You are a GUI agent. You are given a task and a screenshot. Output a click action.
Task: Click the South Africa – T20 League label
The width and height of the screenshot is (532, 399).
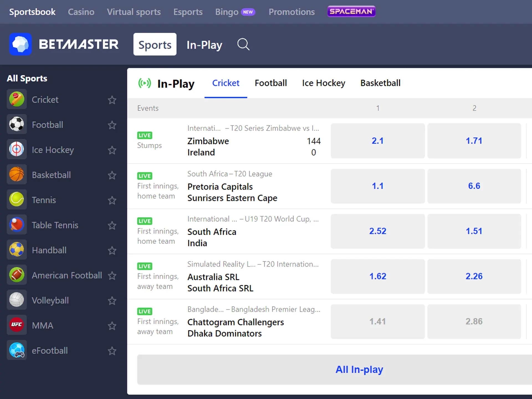(x=230, y=174)
